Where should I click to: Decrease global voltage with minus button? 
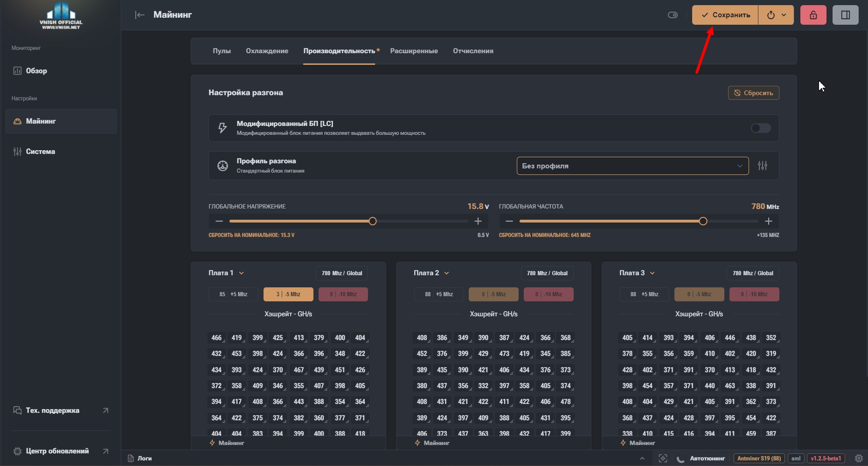[219, 221]
